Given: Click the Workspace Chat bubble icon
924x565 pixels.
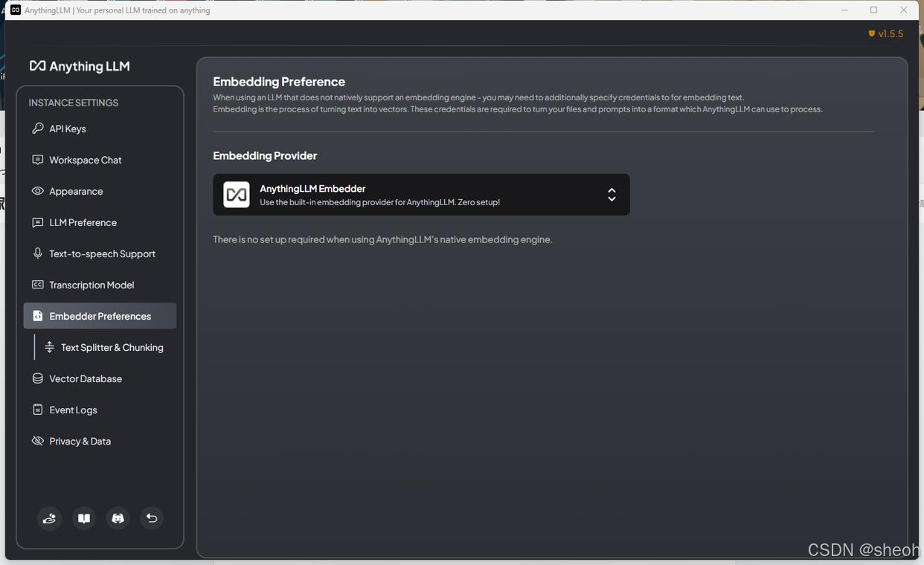Looking at the screenshot, I should 37,160.
